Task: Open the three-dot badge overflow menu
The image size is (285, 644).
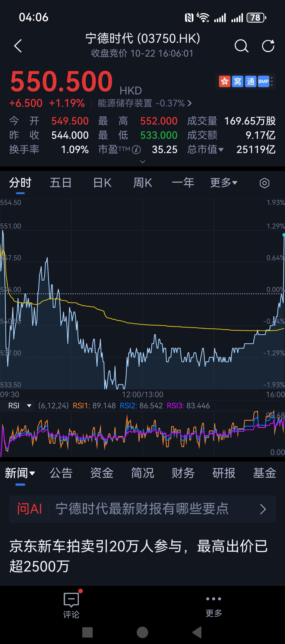Action: click(x=272, y=82)
